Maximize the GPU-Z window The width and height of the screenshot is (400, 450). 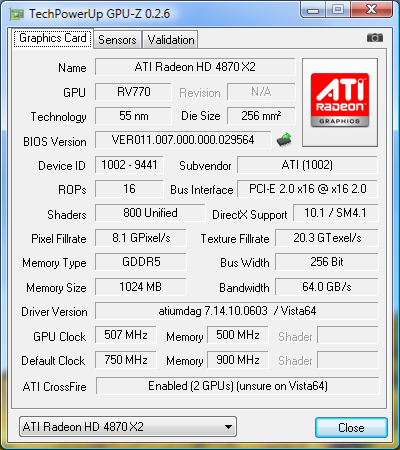pos(338,10)
